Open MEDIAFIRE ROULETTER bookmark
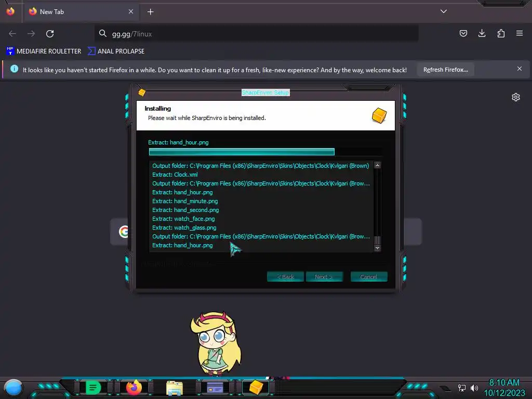This screenshot has height=399, width=532. click(x=44, y=51)
